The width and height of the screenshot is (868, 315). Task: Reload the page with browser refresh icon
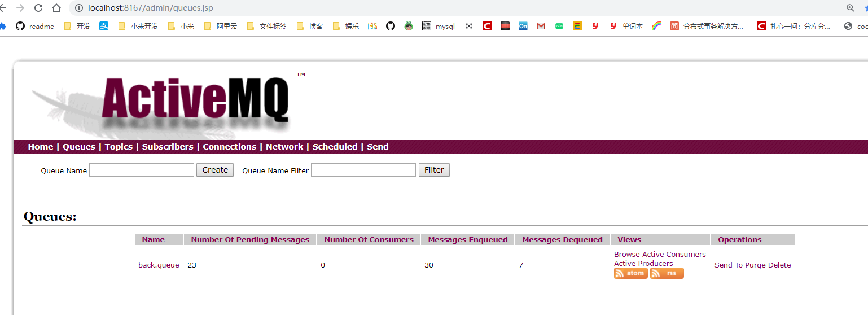pos(38,8)
